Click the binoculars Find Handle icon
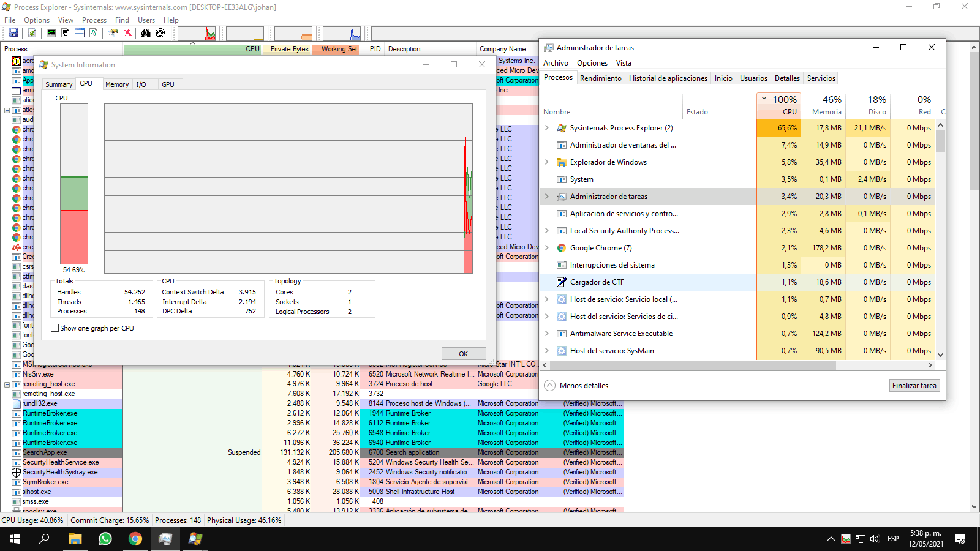This screenshot has width=980, height=551. 146,33
